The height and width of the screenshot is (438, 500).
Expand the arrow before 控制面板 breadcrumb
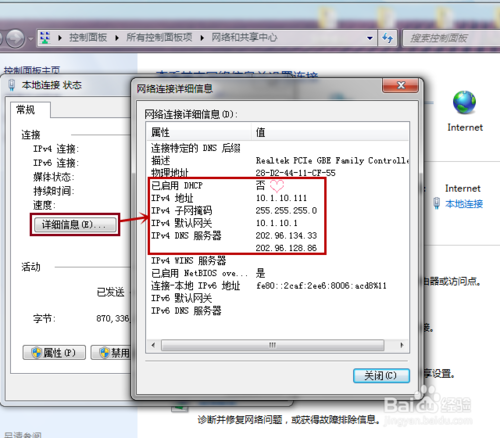click(60, 38)
